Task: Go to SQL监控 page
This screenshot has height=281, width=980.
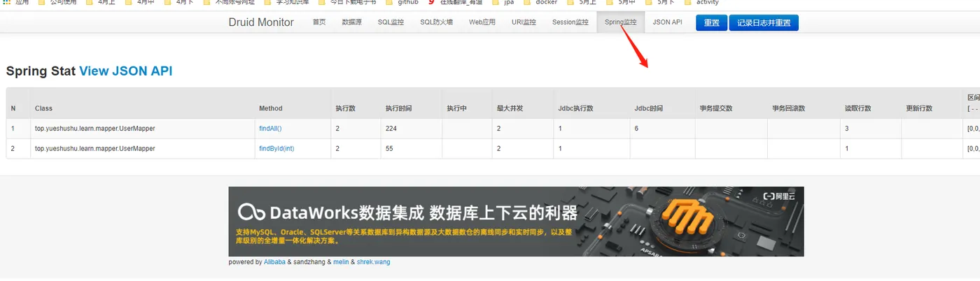Action: [x=391, y=22]
